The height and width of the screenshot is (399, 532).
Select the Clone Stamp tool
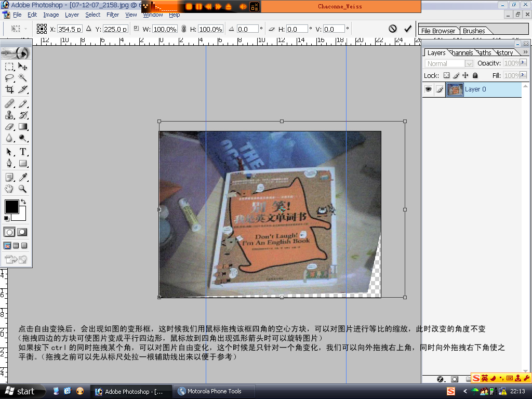[x=9, y=115]
